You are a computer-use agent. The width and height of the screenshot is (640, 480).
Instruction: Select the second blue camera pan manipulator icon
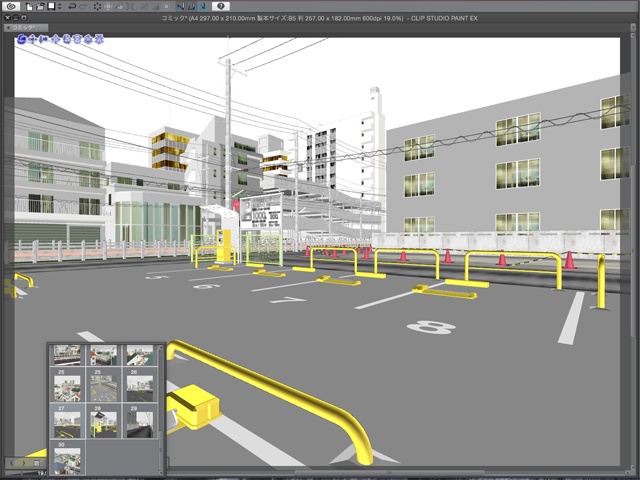[x=32, y=39]
